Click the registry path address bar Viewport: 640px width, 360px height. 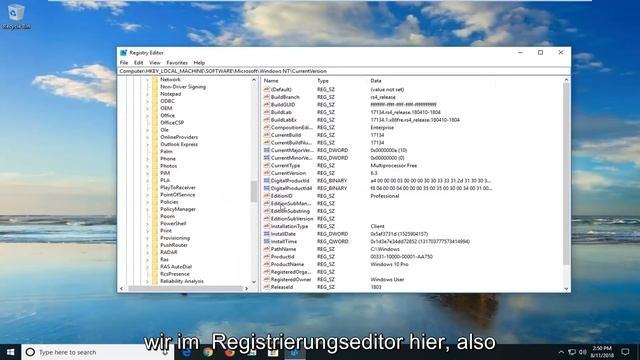[344, 71]
